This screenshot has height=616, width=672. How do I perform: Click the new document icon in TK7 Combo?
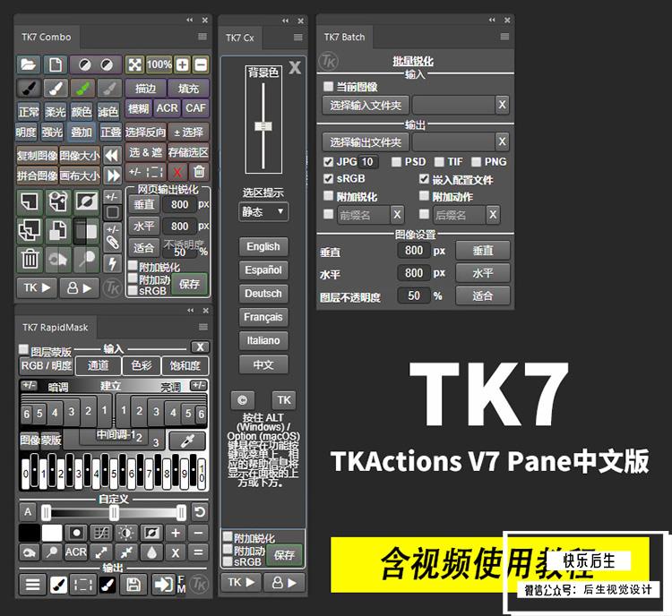56,64
